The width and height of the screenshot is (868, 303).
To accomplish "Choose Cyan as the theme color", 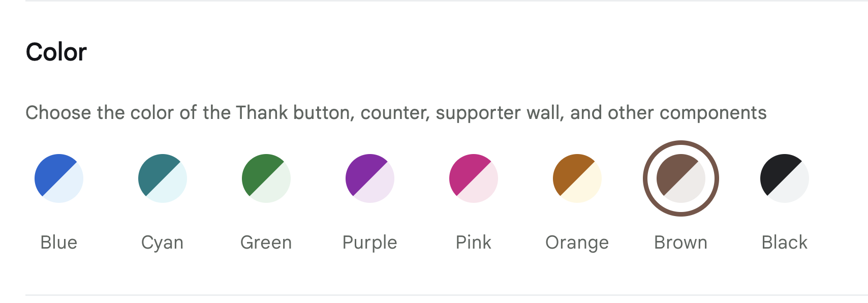I will [x=163, y=178].
